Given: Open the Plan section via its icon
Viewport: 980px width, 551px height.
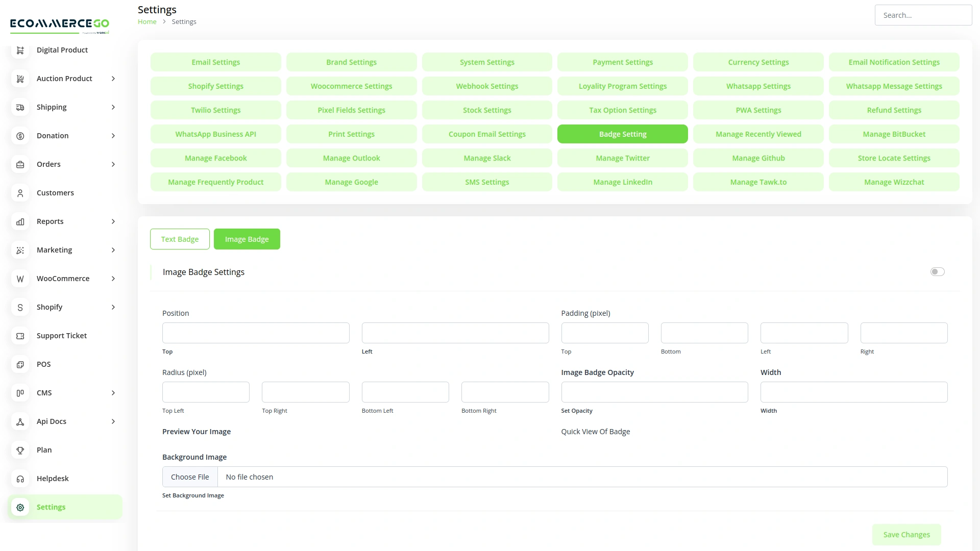Looking at the screenshot, I should pos(20,450).
